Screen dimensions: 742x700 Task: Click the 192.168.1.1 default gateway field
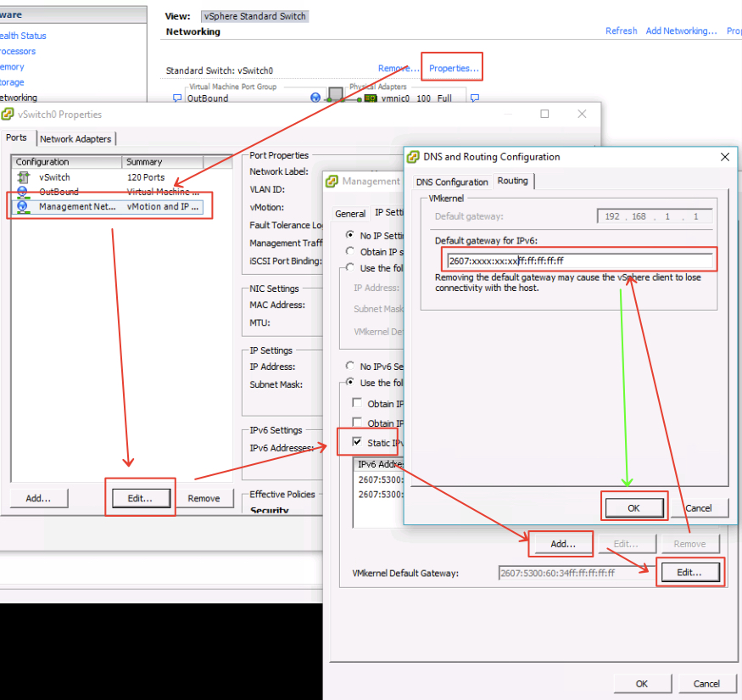click(x=655, y=216)
